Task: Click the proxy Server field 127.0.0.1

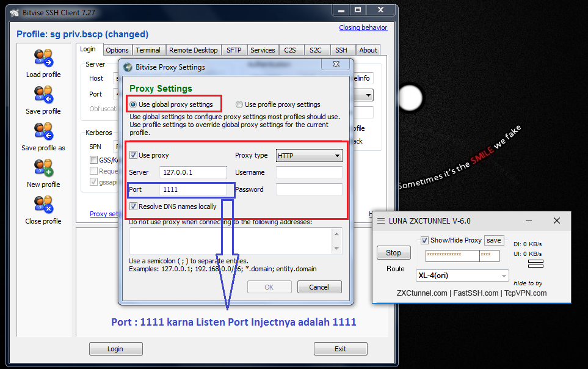Action: coord(193,172)
